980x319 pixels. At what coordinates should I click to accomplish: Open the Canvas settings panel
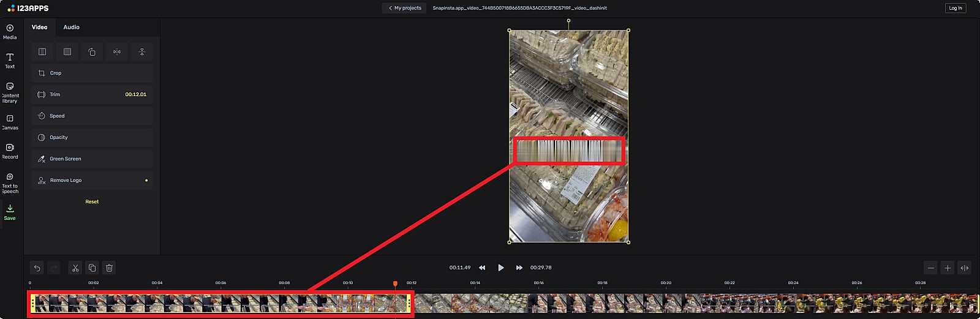click(10, 122)
